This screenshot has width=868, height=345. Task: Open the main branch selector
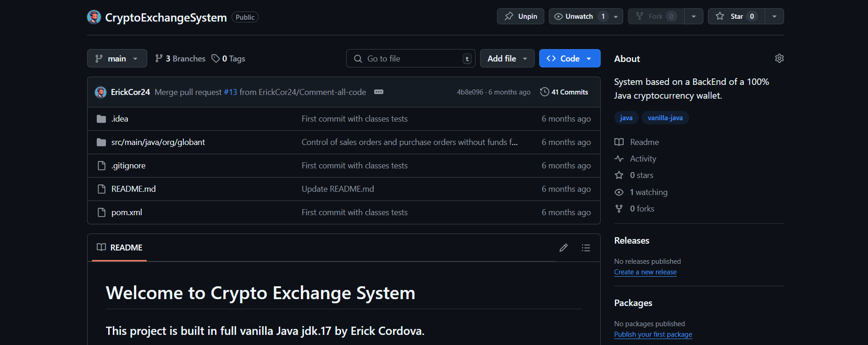[117, 58]
